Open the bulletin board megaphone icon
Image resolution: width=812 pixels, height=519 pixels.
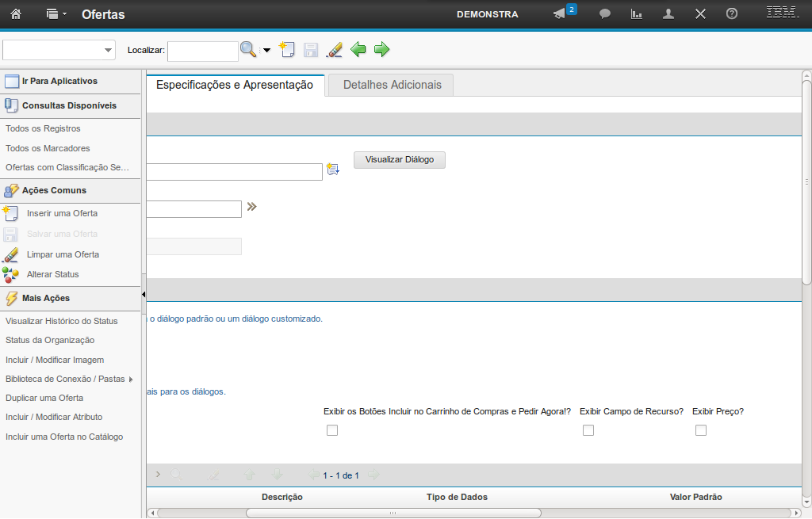pyautogui.click(x=560, y=14)
